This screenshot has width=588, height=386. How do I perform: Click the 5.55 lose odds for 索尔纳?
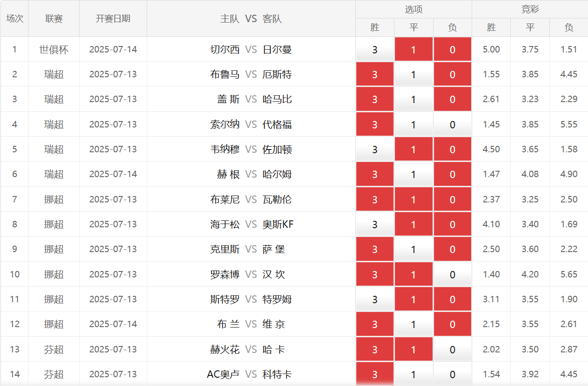pyautogui.click(x=569, y=124)
